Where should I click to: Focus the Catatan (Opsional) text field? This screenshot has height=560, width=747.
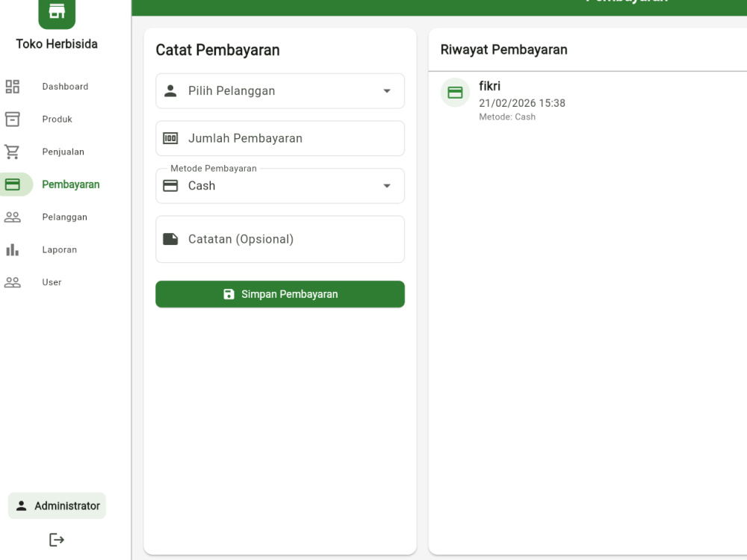point(280,239)
